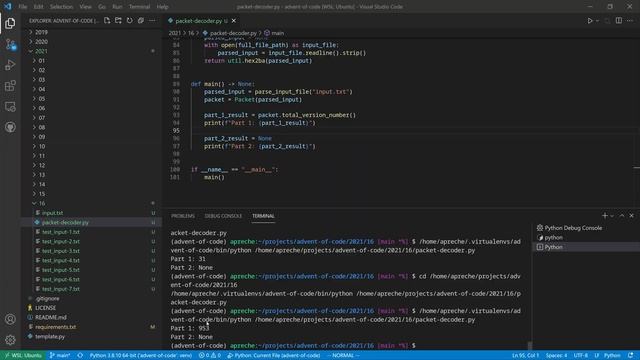The width and height of the screenshot is (640, 360).
Task: Change language mode Python in status bar
Action: coord(612,355)
